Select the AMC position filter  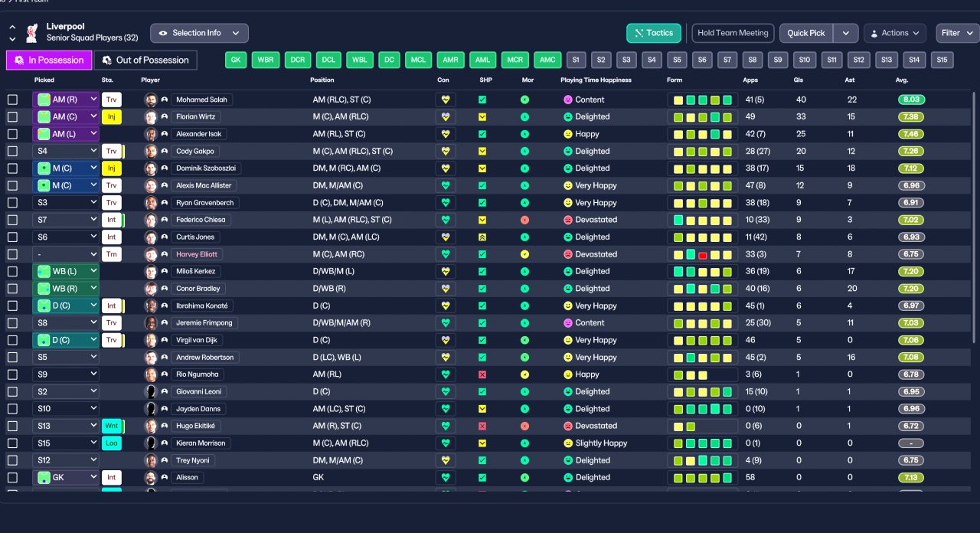point(547,60)
